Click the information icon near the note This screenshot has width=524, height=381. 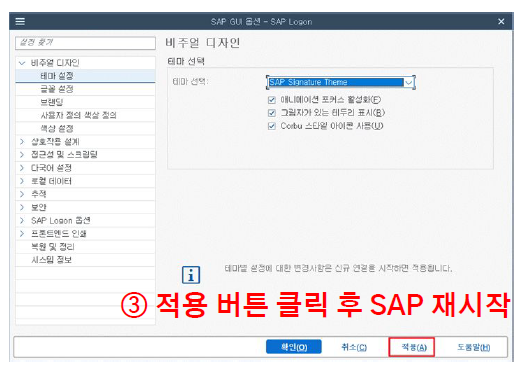click(191, 275)
